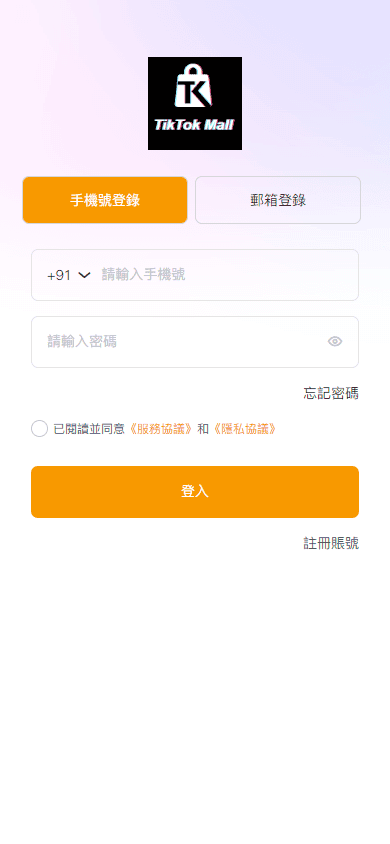This screenshot has height=844, width=390.
Task: Toggle password visibility on
Action: point(335,341)
